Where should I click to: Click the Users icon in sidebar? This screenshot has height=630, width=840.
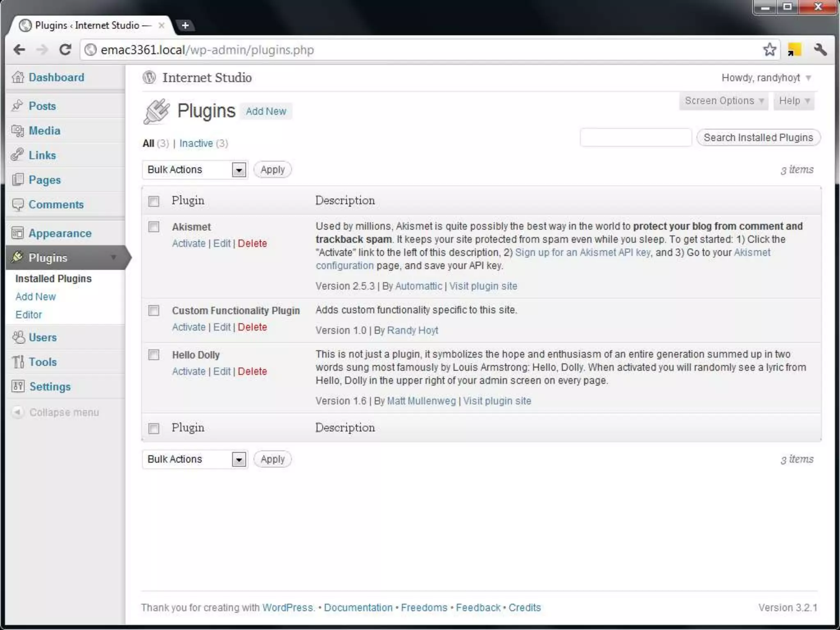(x=18, y=337)
